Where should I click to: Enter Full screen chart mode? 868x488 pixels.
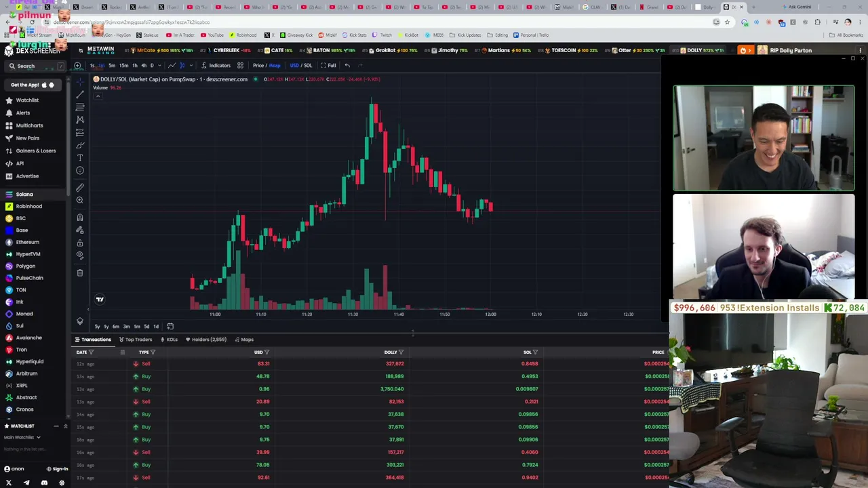point(328,66)
